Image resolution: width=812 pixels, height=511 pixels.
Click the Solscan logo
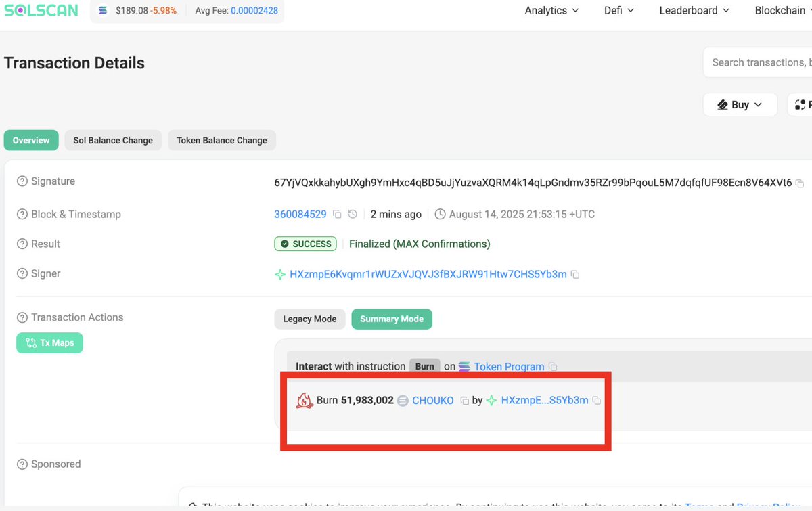pyautogui.click(x=41, y=10)
